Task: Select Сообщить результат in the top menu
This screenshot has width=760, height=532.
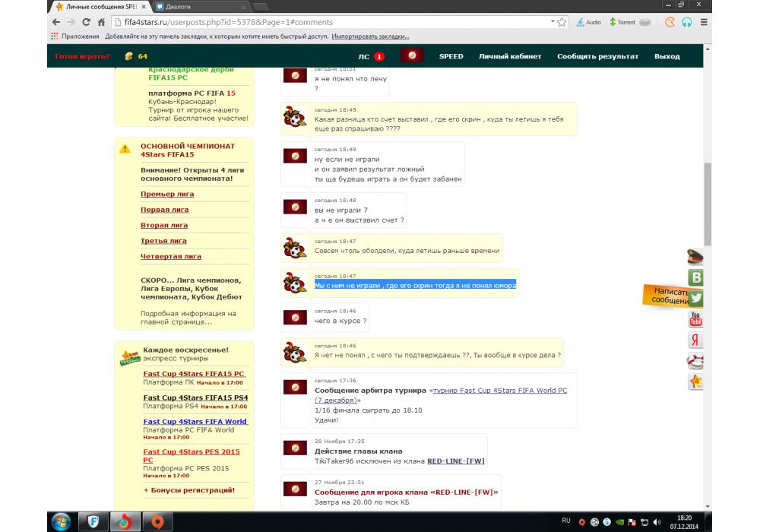Action: (597, 56)
